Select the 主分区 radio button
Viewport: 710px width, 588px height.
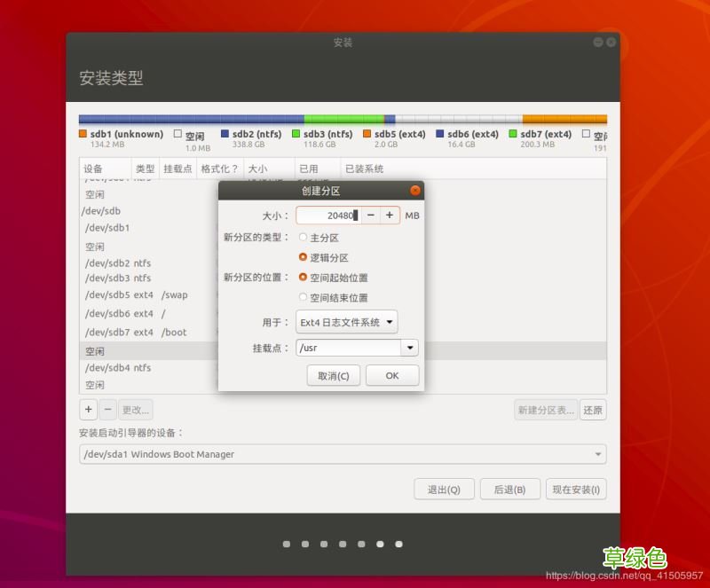pyautogui.click(x=303, y=238)
